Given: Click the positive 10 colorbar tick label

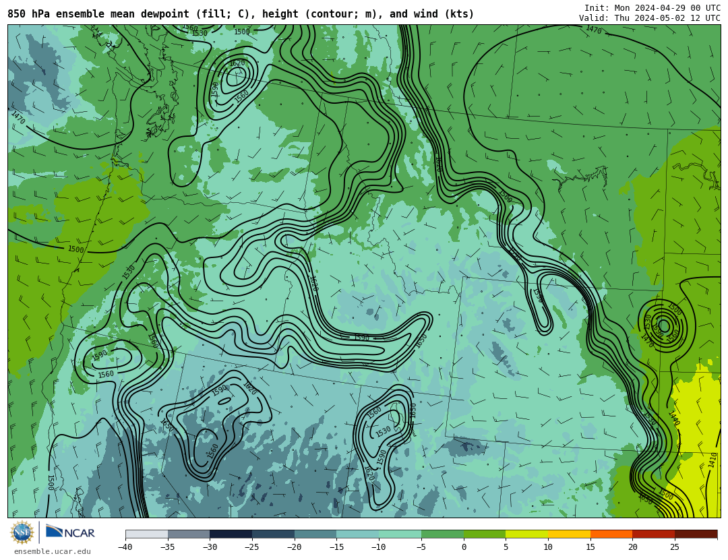Looking at the screenshot, I should (548, 547).
